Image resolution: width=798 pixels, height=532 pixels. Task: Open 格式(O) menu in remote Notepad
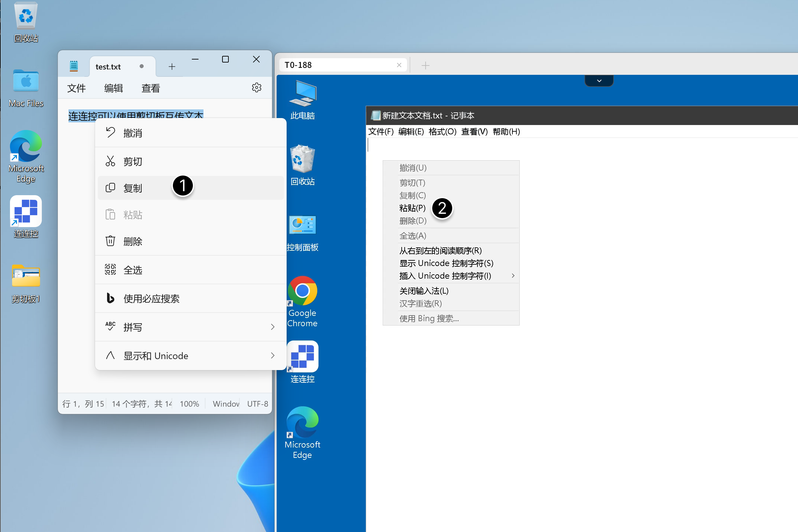443,131
